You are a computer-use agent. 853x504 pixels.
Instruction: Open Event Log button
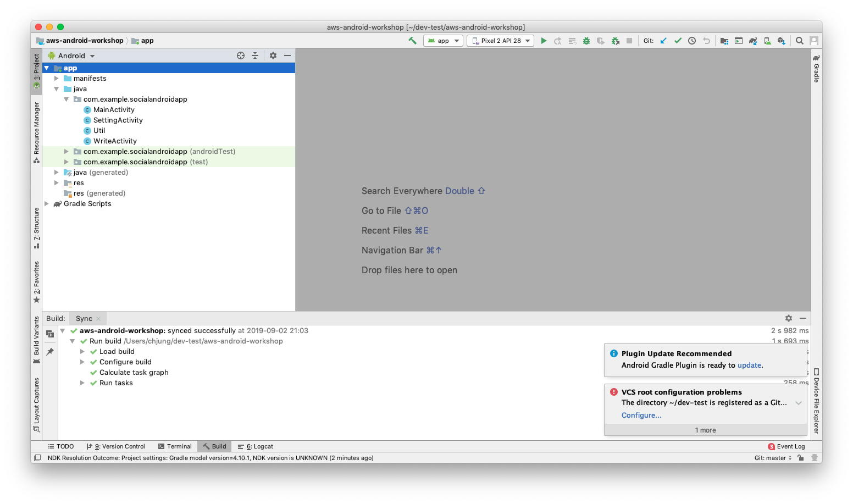click(x=786, y=446)
